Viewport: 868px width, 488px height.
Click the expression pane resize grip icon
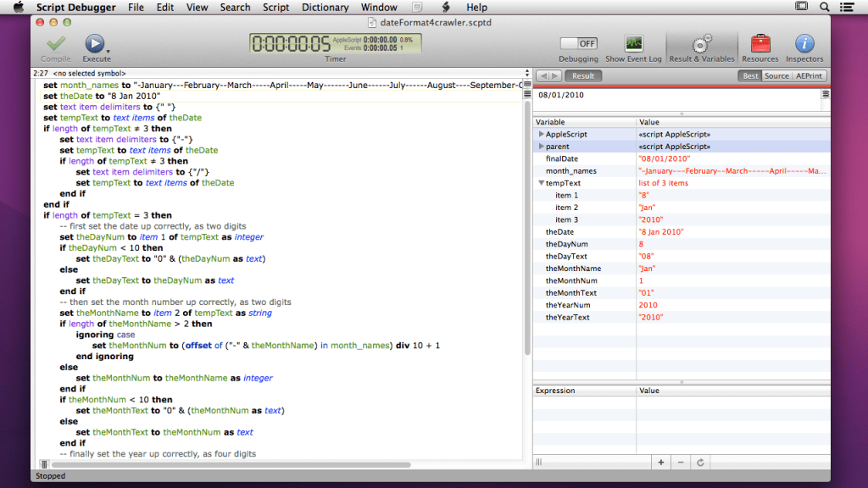pyautogui.click(x=538, y=463)
